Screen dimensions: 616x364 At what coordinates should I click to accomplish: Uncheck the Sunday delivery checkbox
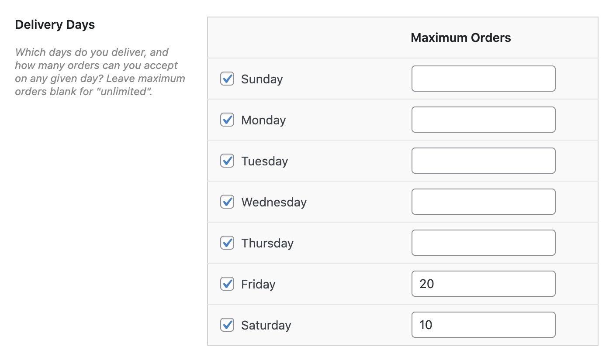point(227,79)
